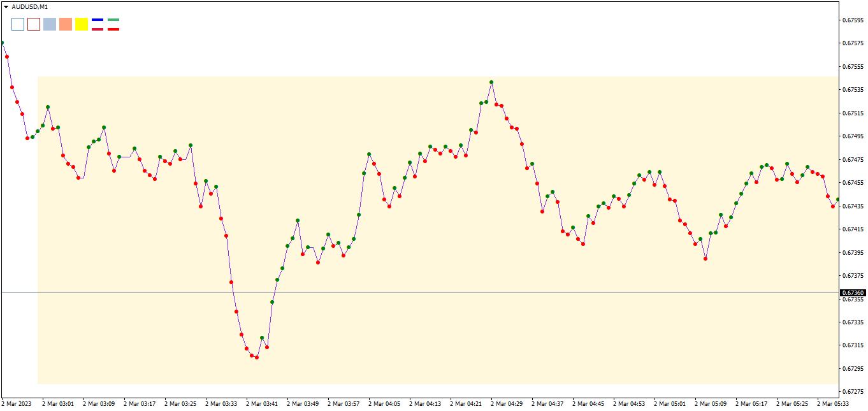Collapse the chart header using the down arrow
Viewport: 868px width, 411px height.
click(x=6, y=7)
